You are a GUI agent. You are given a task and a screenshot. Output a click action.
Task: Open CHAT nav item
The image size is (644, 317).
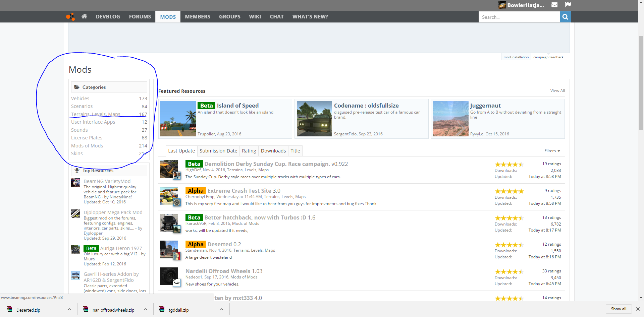pyautogui.click(x=277, y=17)
